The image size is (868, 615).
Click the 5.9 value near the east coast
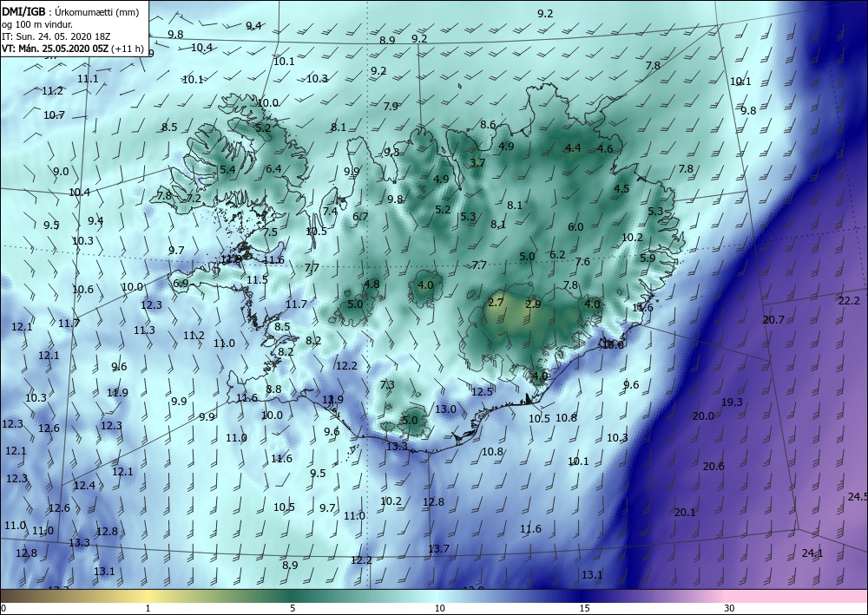tap(648, 258)
